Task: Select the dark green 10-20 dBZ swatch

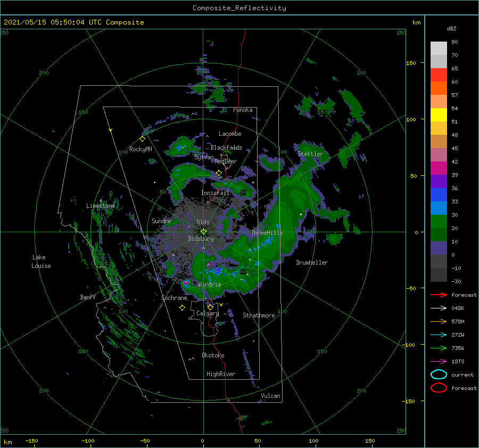Action: click(x=439, y=235)
